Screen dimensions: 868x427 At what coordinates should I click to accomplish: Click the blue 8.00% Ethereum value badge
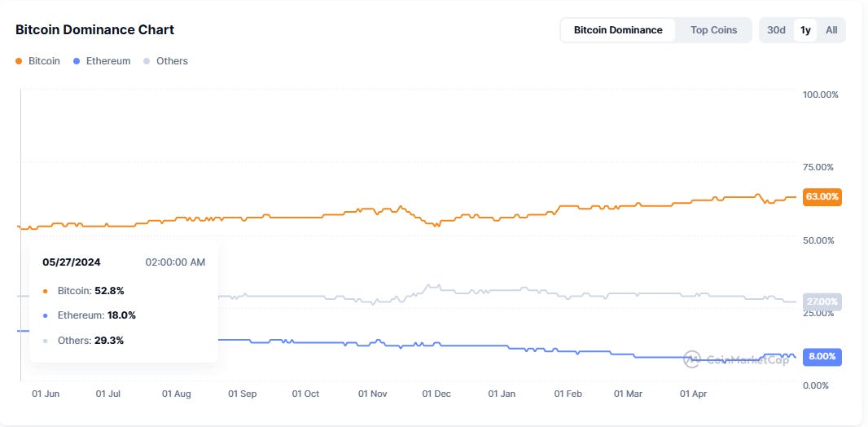point(822,357)
